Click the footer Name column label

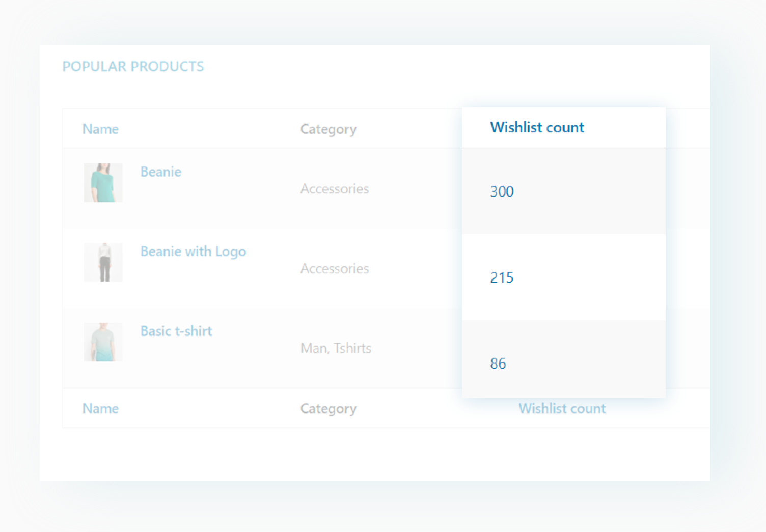[x=100, y=408]
